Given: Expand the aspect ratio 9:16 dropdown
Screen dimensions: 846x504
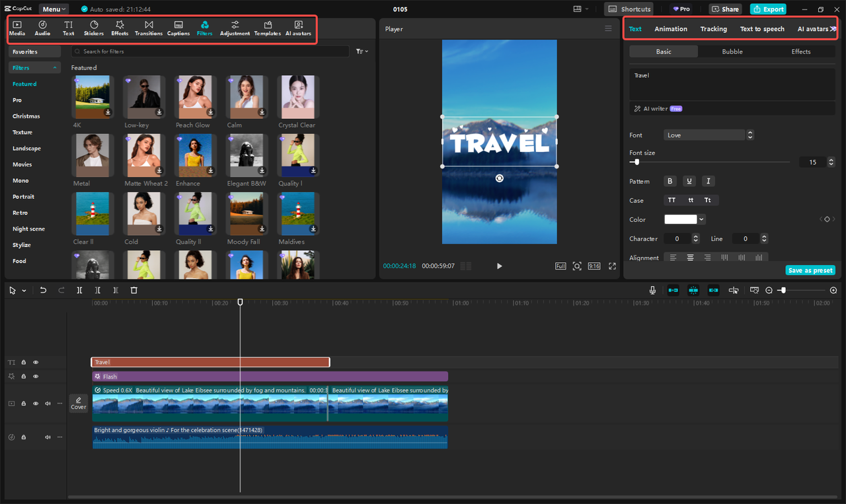Looking at the screenshot, I should (594, 266).
